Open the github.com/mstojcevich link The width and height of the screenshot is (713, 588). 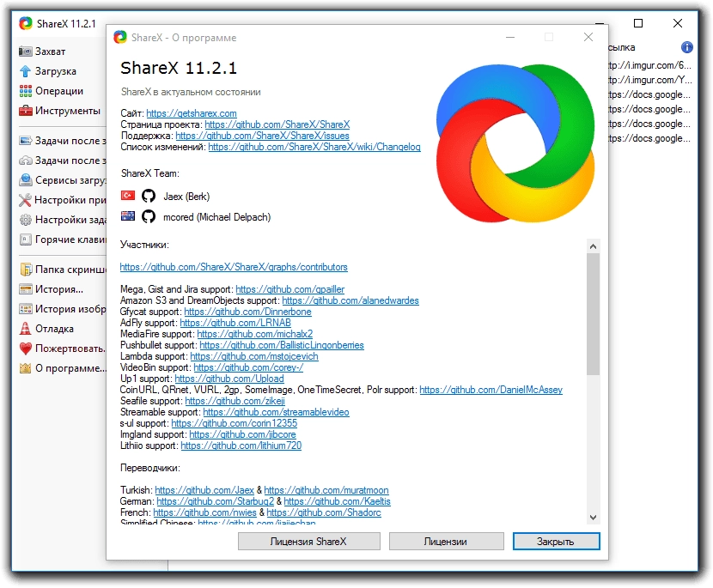pos(254,356)
